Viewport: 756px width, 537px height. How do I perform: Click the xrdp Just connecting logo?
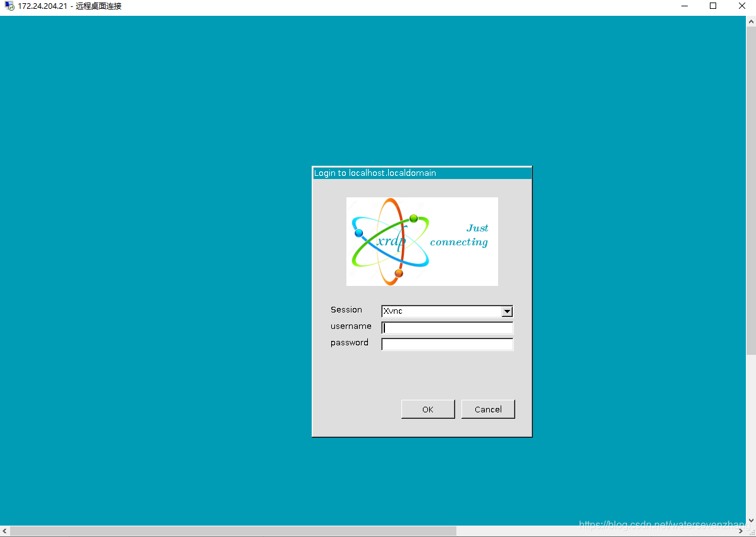tap(422, 241)
